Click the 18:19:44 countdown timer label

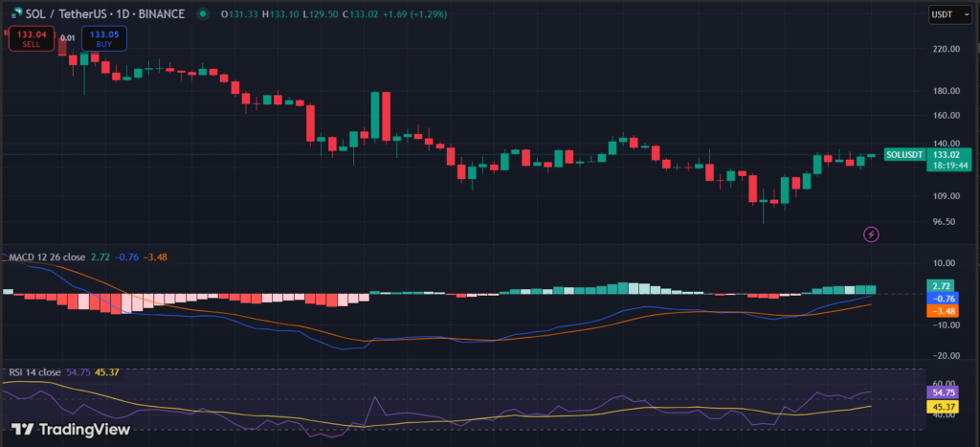(946, 166)
